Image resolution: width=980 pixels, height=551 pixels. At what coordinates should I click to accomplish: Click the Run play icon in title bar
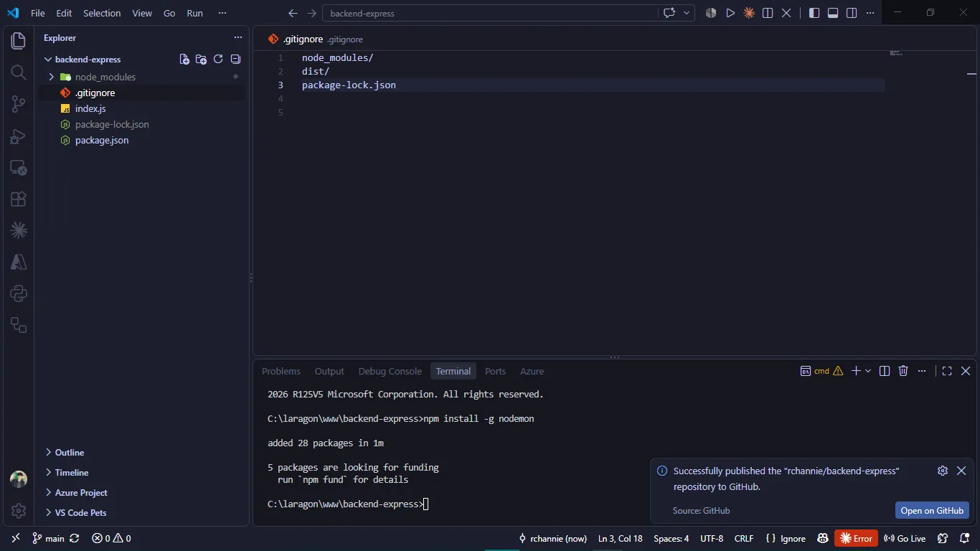730,13
